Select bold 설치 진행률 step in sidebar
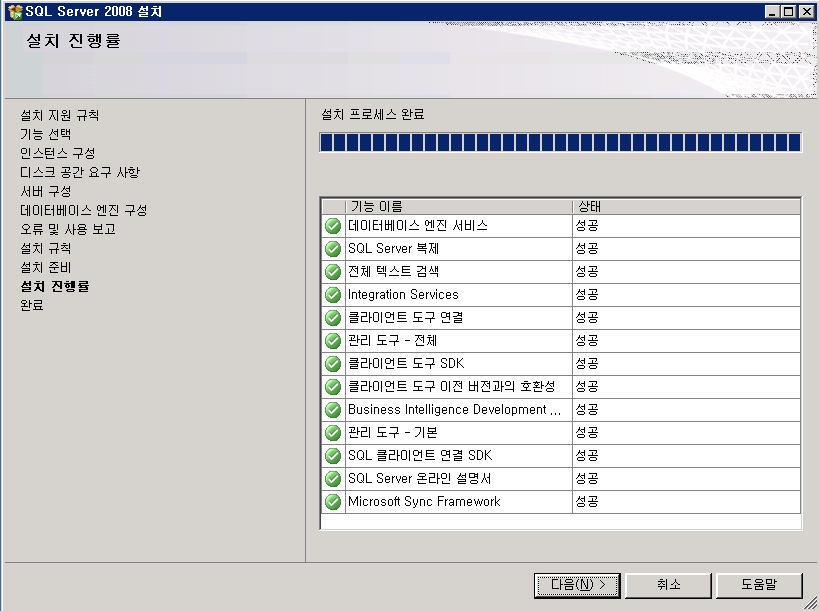819x611 pixels. tap(55, 286)
